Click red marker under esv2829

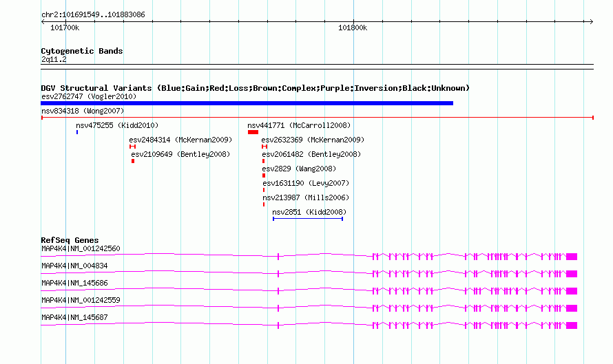pos(264,175)
